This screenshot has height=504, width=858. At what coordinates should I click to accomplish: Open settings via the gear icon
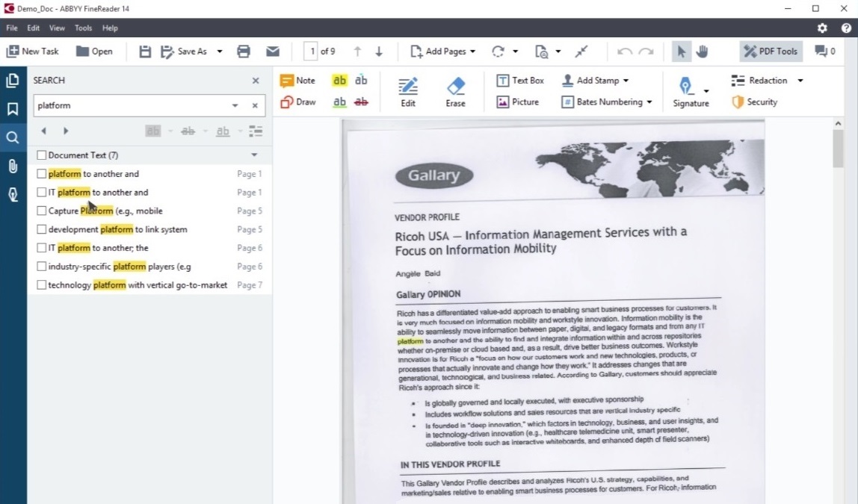click(x=822, y=28)
